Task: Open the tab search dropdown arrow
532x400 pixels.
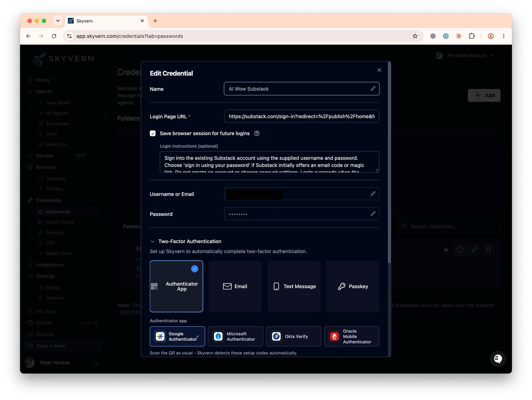Action: 58,21
